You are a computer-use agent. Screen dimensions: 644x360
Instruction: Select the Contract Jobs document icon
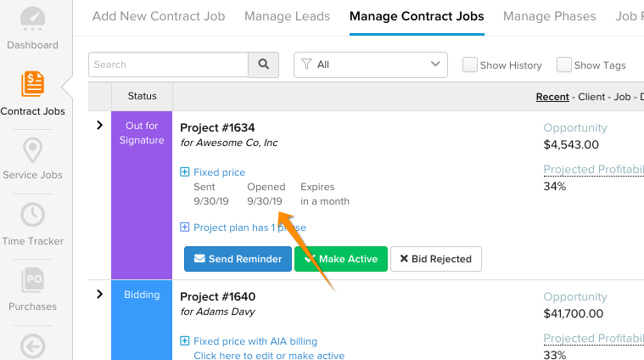[x=32, y=84]
